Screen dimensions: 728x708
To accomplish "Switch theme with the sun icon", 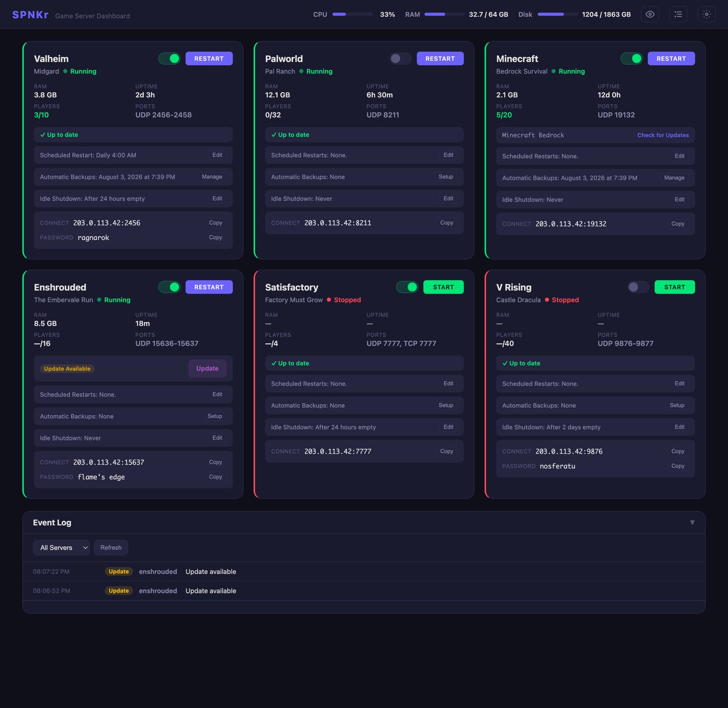I will coord(707,15).
